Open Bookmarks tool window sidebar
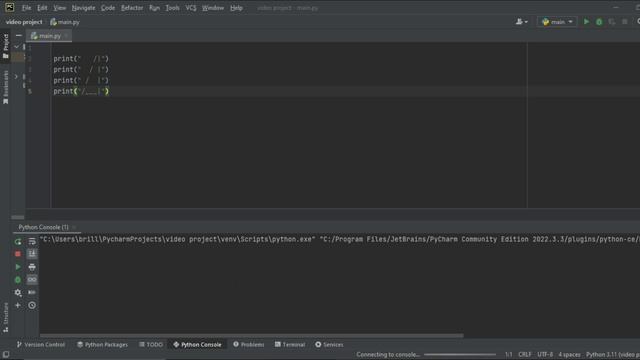This screenshot has height=360, width=640. point(6,87)
